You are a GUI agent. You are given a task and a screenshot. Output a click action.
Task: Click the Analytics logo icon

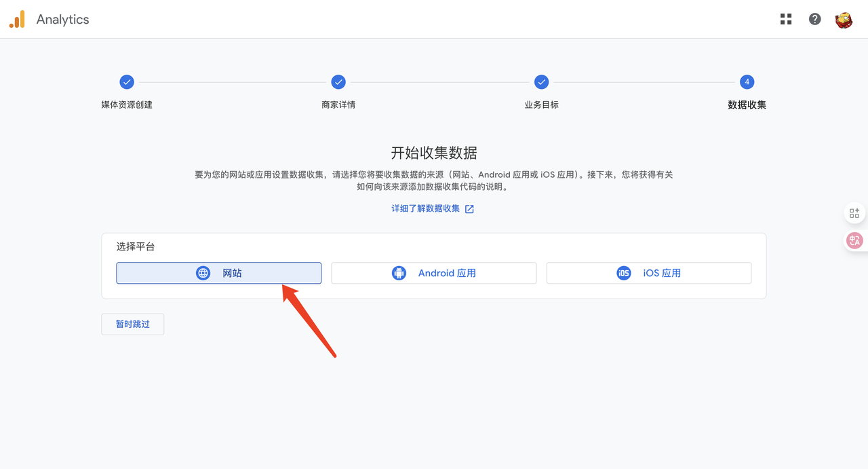coord(17,20)
